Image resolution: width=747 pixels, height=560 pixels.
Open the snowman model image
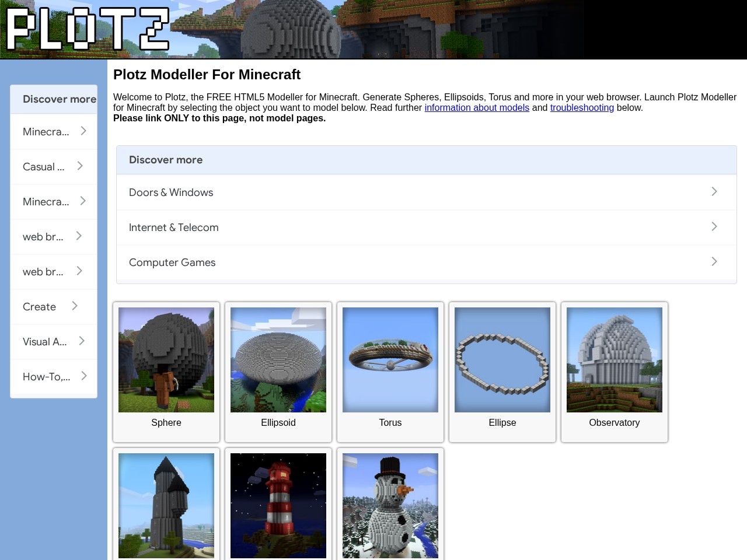pos(390,506)
